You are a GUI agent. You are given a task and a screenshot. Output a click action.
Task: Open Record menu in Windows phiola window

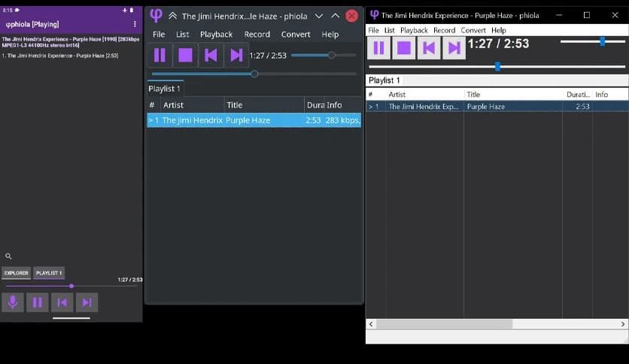coord(445,31)
